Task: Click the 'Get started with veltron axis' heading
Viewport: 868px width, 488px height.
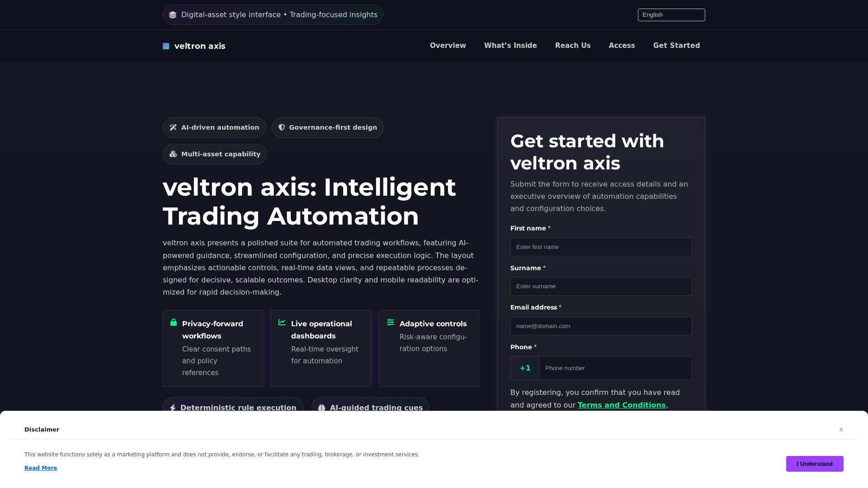Action: point(587,152)
